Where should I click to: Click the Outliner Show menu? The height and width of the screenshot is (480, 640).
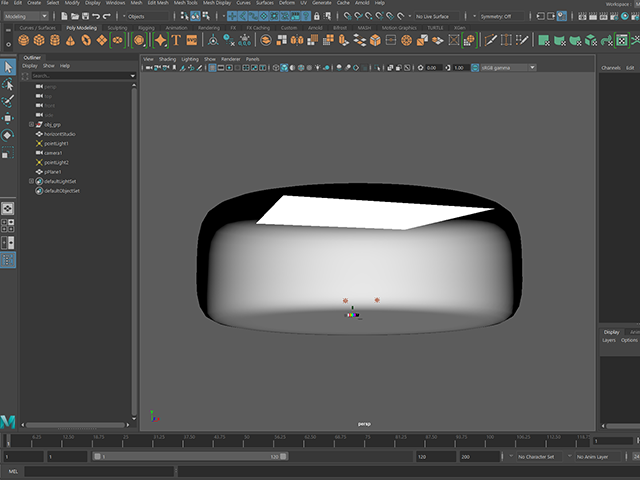click(x=49, y=66)
